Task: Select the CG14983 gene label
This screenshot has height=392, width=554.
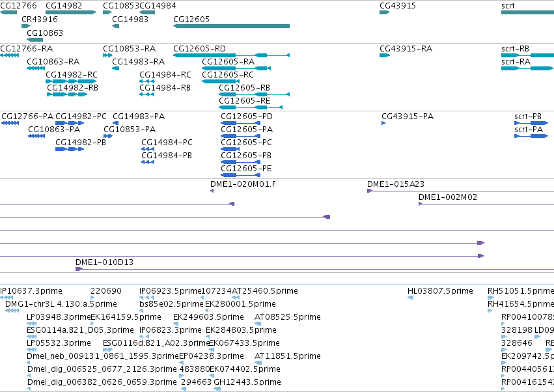Action: pos(130,20)
